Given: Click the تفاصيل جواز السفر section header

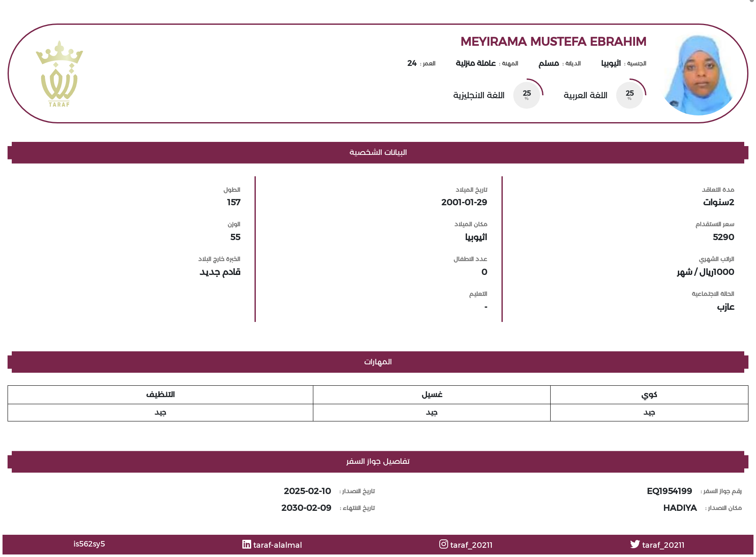Looking at the screenshot, I should 378,462.
